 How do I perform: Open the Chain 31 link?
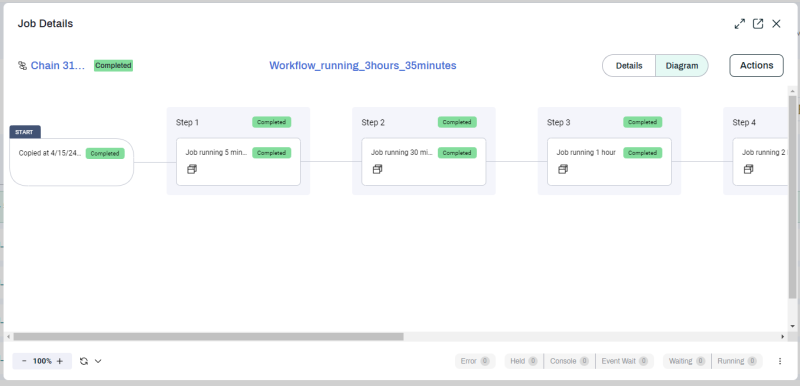pyautogui.click(x=58, y=66)
